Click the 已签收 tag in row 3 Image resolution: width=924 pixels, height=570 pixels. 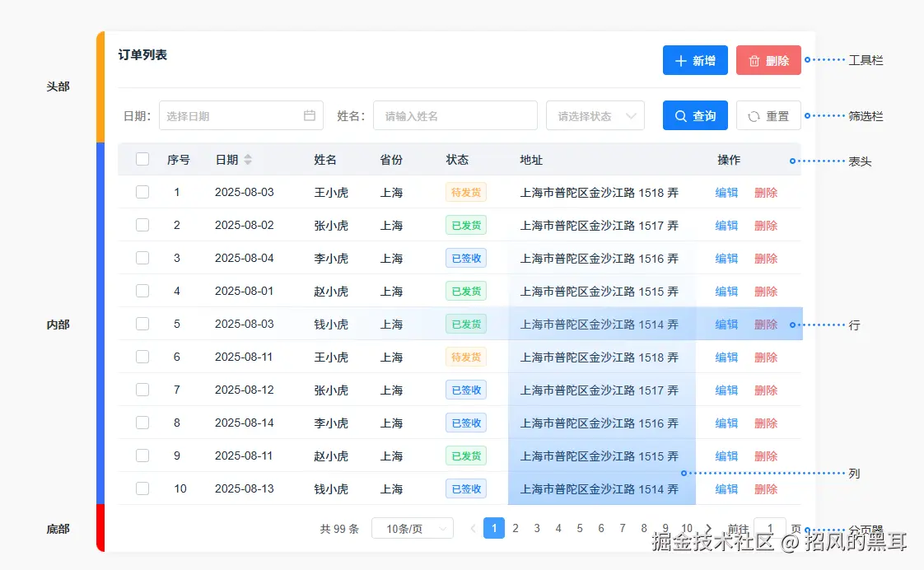[x=466, y=258]
